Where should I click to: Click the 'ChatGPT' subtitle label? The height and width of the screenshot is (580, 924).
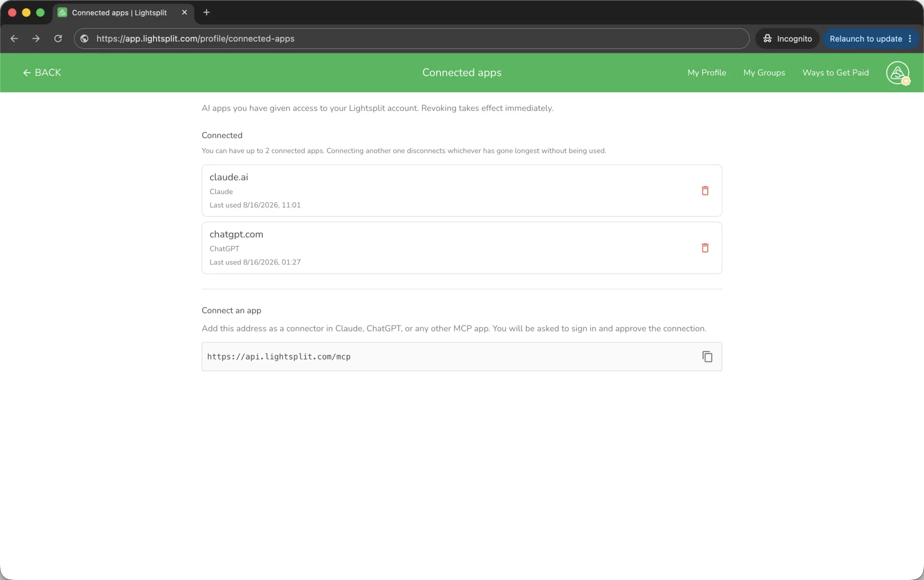224,248
